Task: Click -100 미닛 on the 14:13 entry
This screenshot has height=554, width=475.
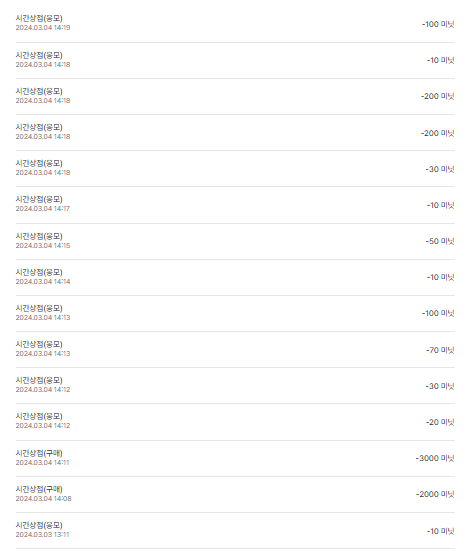Action: 438,313
